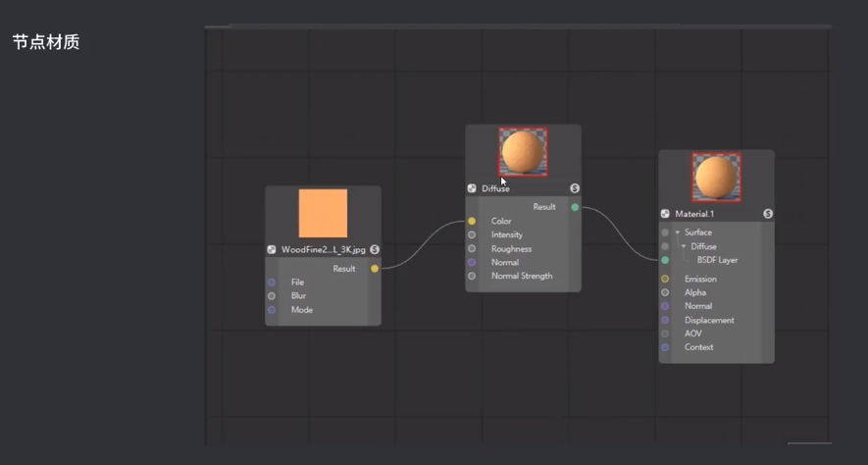The image size is (868, 465).
Task: Click the Diffuse subgroup port on Material.1
Action: coord(665,246)
